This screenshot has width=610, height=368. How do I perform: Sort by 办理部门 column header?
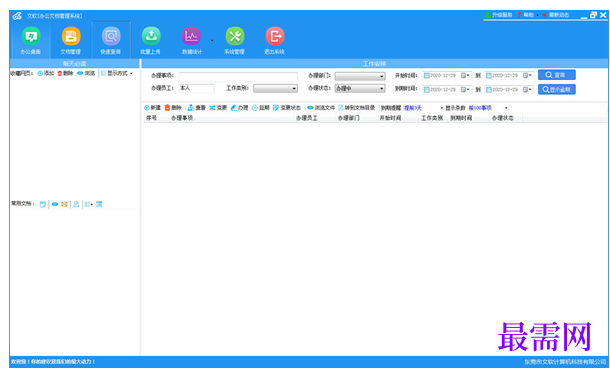click(x=356, y=118)
